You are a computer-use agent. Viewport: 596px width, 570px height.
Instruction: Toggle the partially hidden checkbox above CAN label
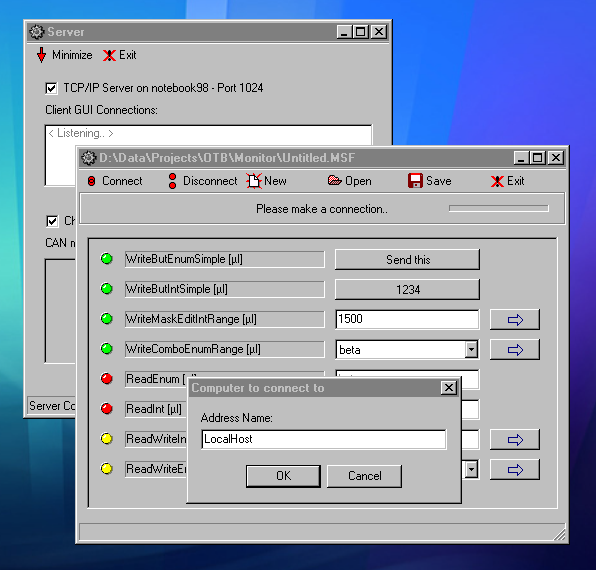(x=52, y=221)
